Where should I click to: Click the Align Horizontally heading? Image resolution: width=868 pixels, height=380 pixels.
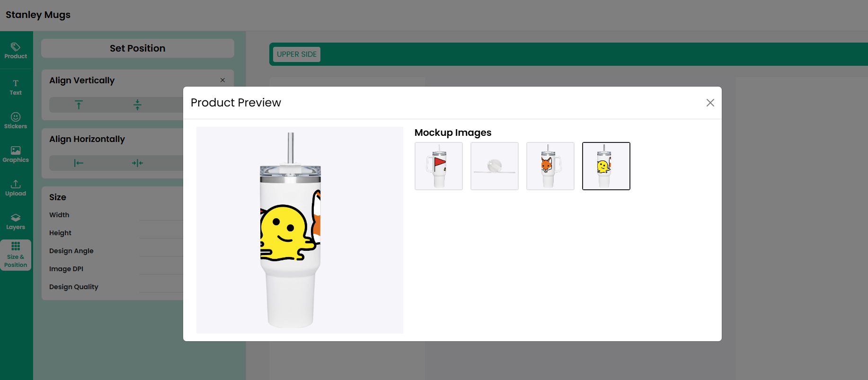[x=87, y=139]
